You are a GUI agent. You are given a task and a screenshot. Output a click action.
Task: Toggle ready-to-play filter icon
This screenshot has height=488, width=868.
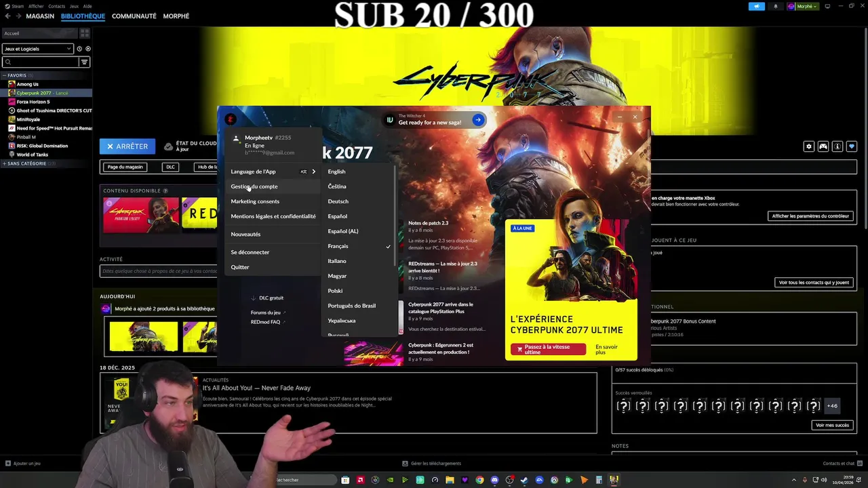point(87,49)
